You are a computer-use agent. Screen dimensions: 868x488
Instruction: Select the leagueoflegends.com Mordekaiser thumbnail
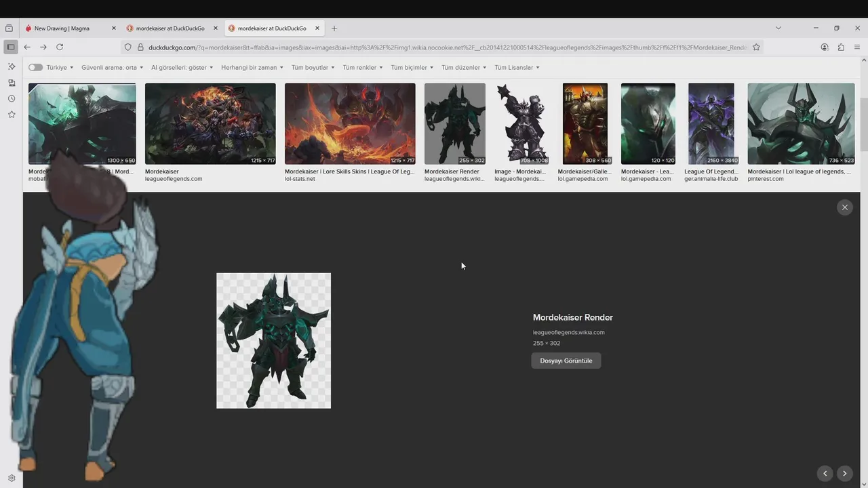coord(210,124)
